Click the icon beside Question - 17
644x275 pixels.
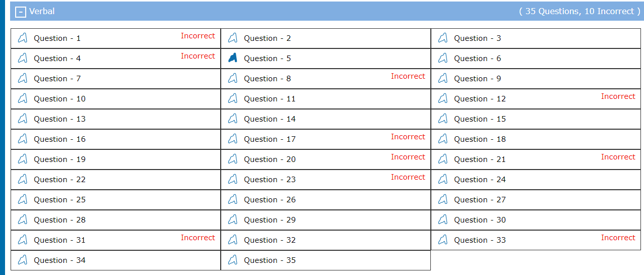coord(232,139)
